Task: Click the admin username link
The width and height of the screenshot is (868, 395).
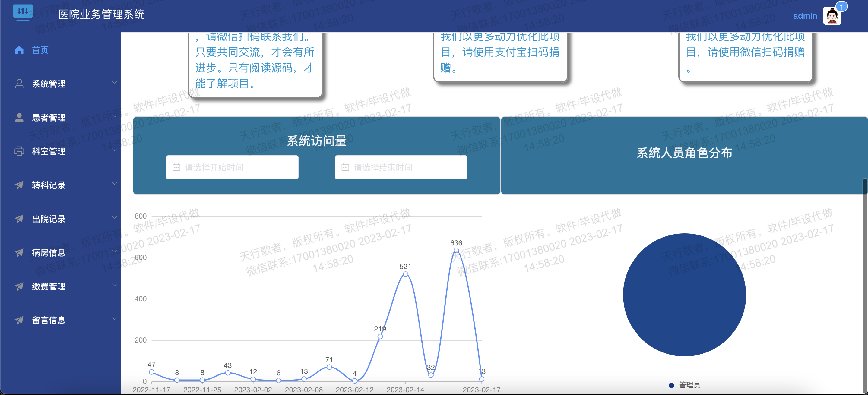Action: point(805,16)
